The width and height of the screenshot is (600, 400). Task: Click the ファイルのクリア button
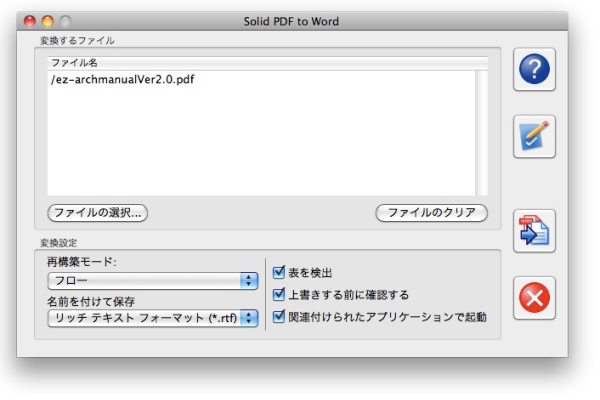[x=431, y=213]
